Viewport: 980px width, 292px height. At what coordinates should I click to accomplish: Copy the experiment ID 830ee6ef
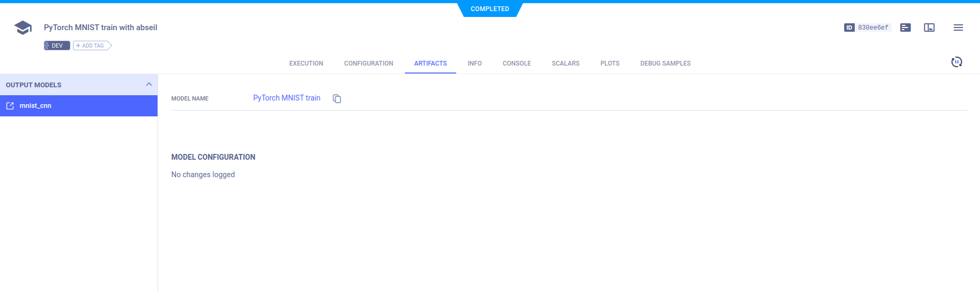click(x=873, y=28)
